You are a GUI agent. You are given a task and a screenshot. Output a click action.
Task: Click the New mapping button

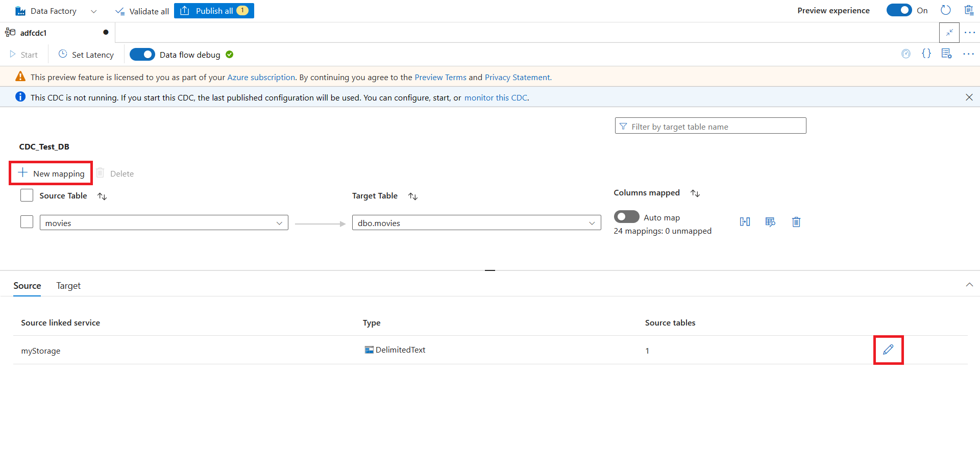tap(51, 173)
